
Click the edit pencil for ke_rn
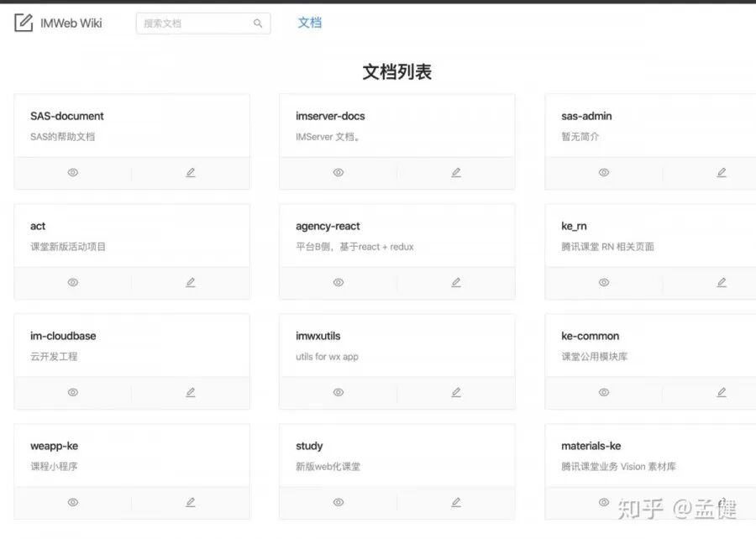[721, 282]
